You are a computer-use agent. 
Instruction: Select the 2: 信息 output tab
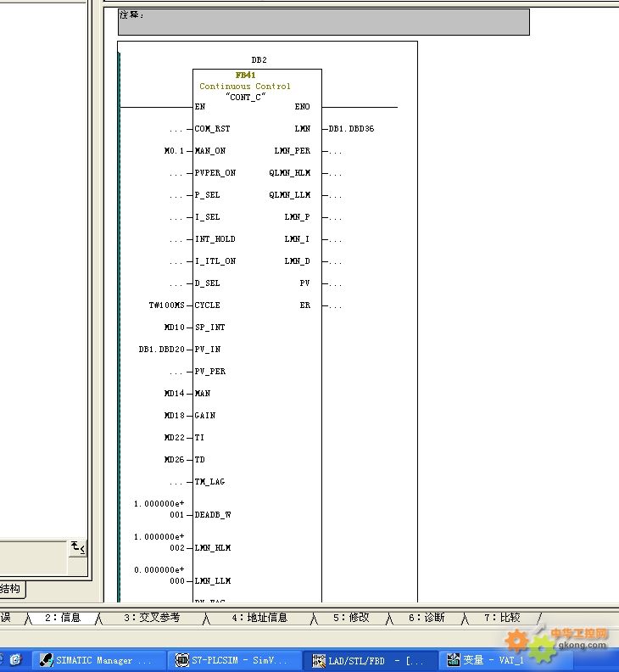tap(64, 618)
